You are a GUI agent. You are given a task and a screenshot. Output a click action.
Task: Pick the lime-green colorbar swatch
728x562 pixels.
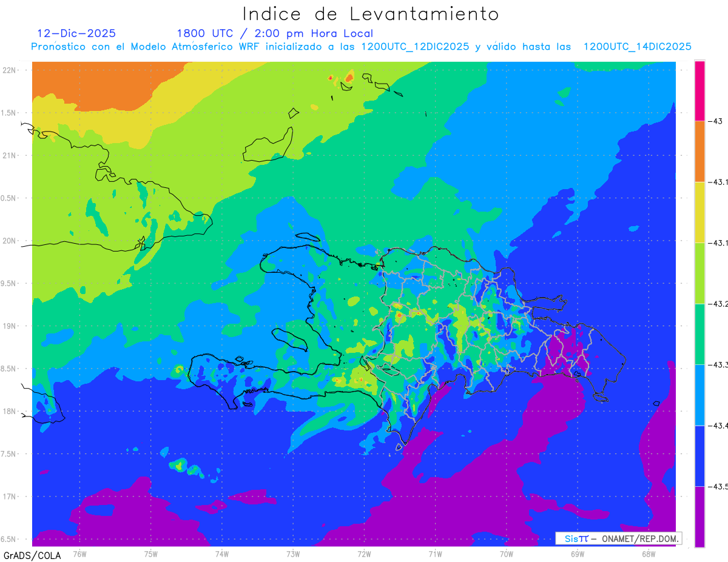pos(699,273)
